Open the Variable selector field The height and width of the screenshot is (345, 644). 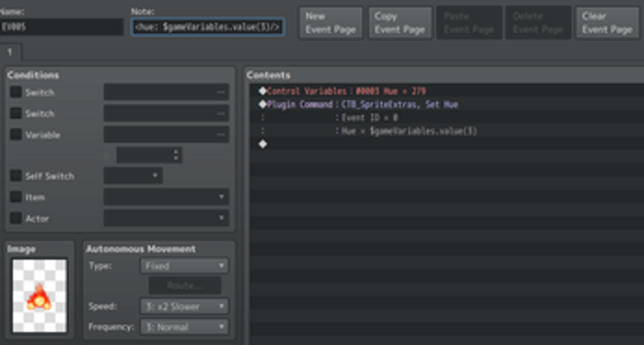167,134
